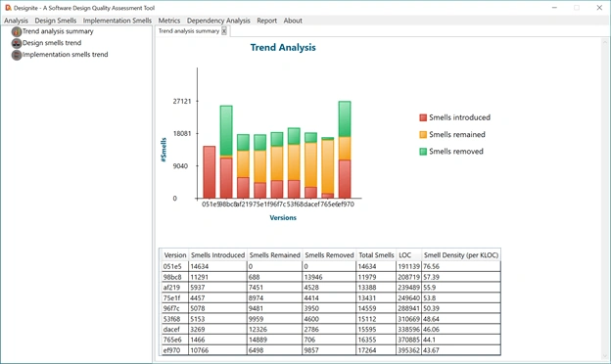This screenshot has height=364, width=611.
Task: Click the orange segment of the 765e6 bar
Action: [328, 166]
